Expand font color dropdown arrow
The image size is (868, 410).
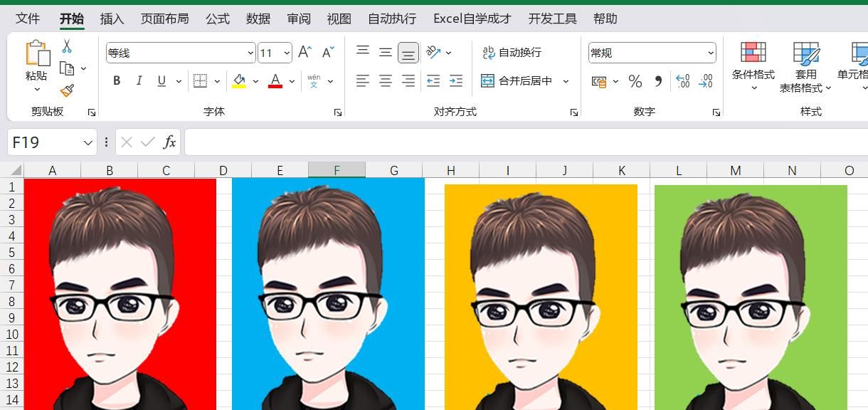click(292, 82)
